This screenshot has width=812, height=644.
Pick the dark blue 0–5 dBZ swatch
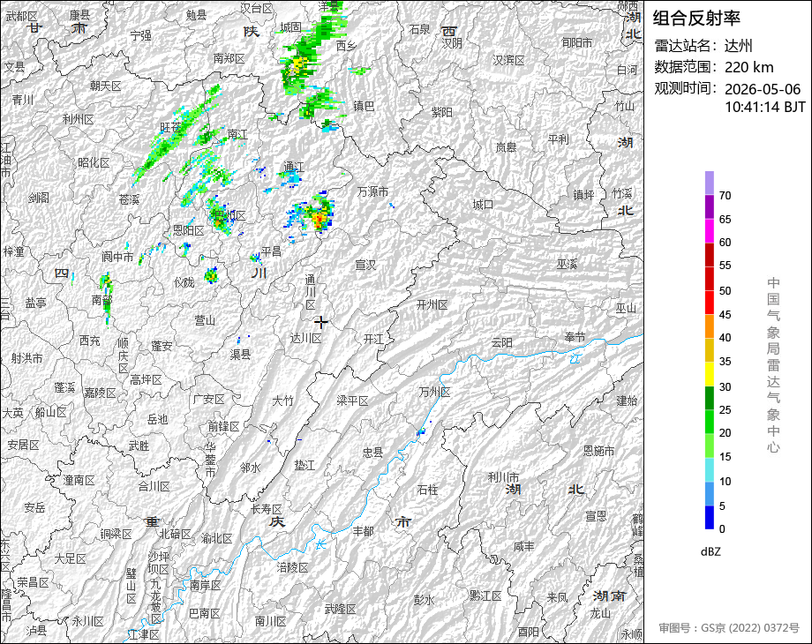coord(710,517)
